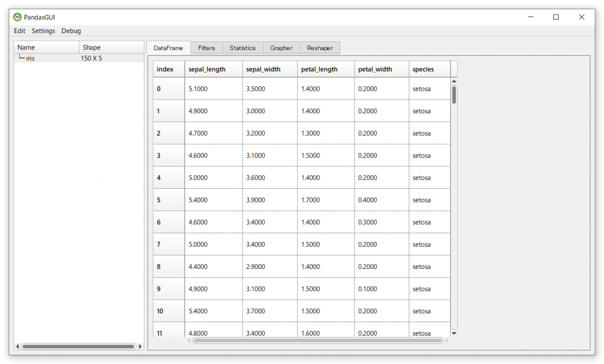Open the Statistics tab
This screenshot has height=364, width=604.
coord(243,47)
